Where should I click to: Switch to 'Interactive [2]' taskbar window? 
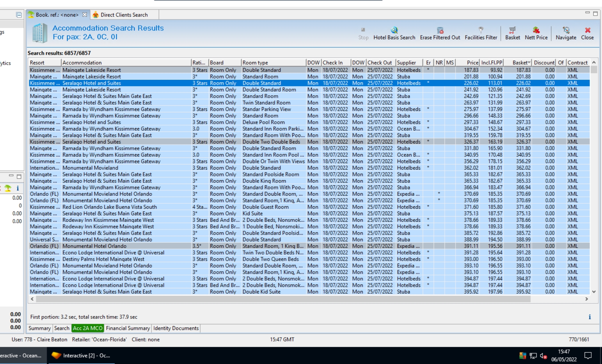(x=81, y=355)
